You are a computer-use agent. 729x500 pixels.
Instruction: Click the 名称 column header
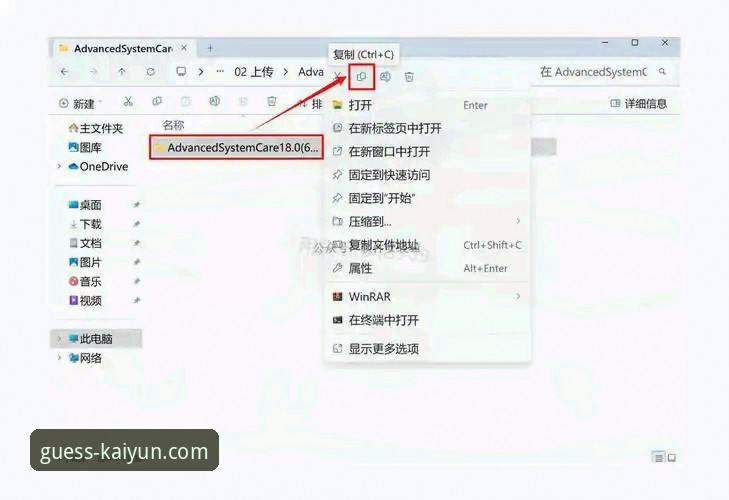point(173,125)
